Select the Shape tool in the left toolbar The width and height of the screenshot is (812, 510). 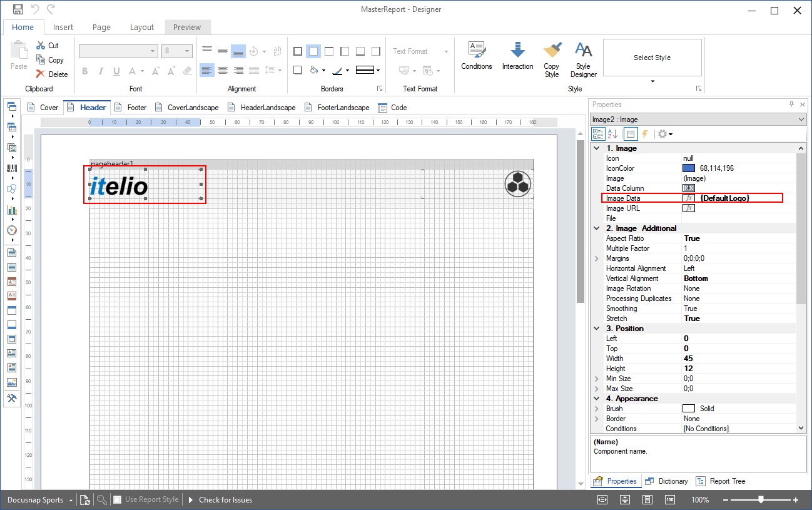click(x=11, y=189)
